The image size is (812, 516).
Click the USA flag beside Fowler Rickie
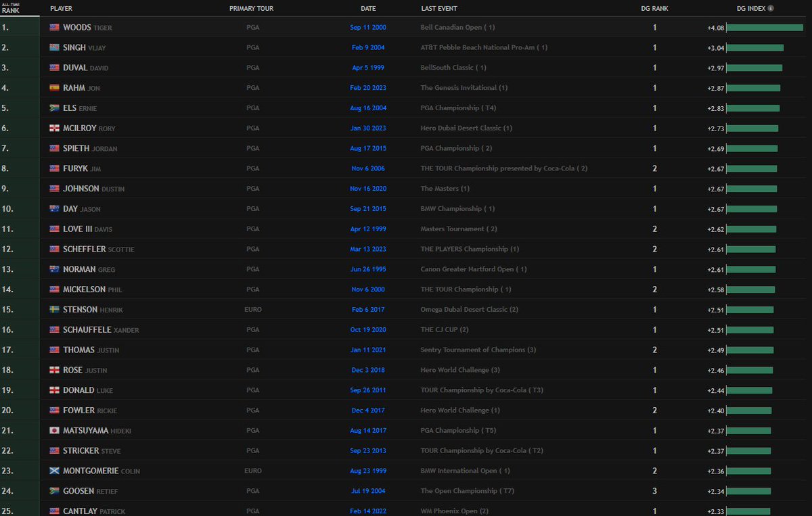(x=54, y=410)
